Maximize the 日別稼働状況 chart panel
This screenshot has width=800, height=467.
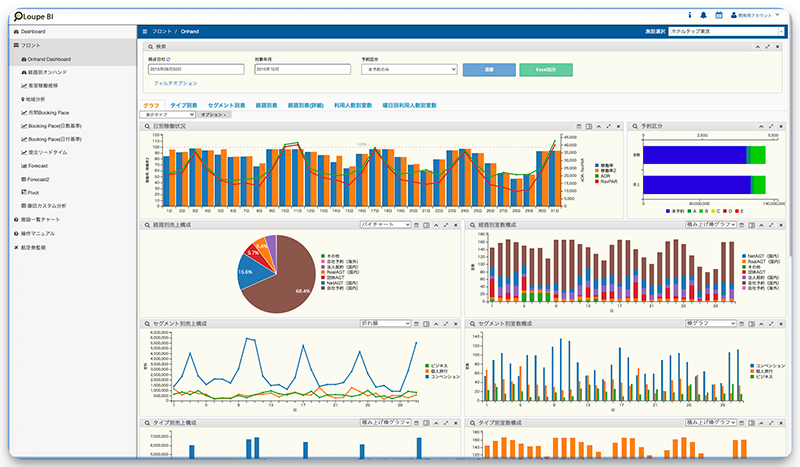tap(609, 127)
